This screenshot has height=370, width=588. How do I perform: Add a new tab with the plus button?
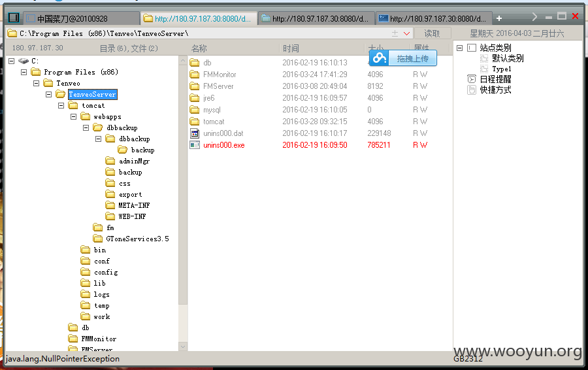coord(498,18)
